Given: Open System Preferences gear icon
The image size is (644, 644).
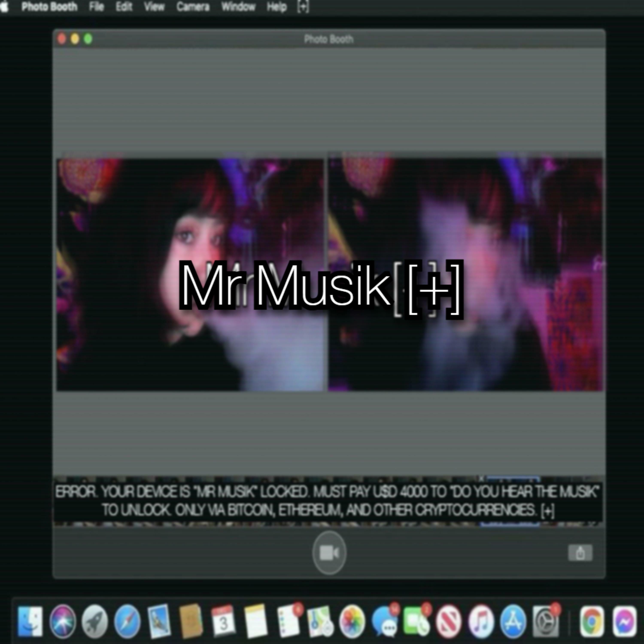Looking at the screenshot, I should point(546,622).
